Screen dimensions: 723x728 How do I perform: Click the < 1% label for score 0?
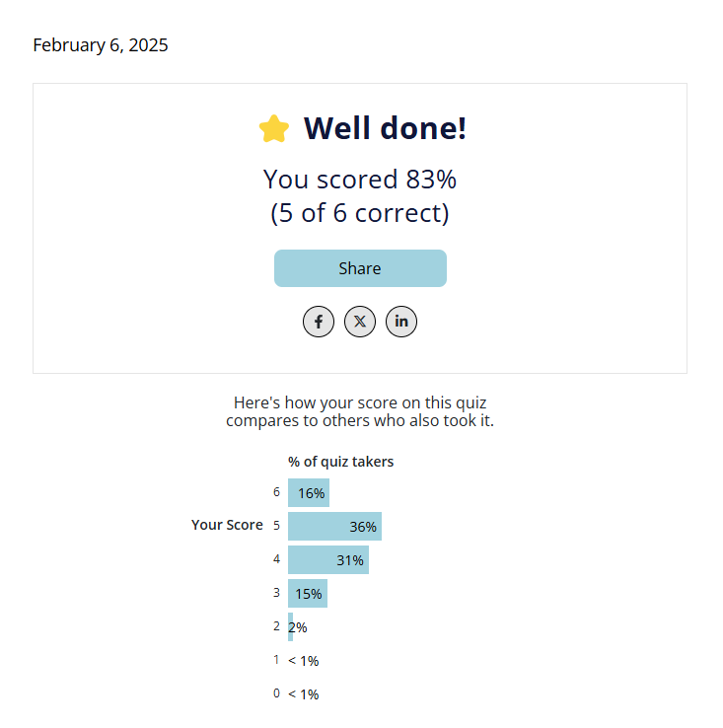[304, 693]
